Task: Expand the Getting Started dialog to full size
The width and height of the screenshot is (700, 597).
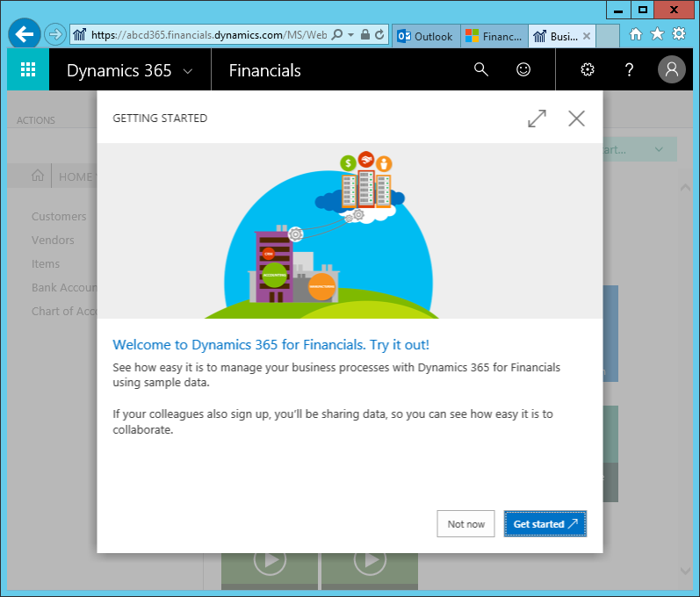Action: tap(537, 119)
